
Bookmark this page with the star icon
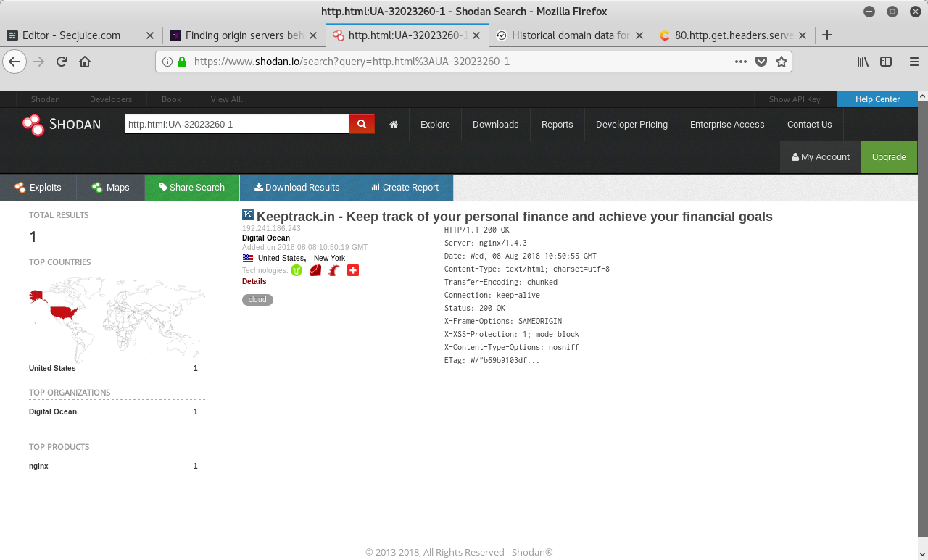pyautogui.click(x=781, y=62)
